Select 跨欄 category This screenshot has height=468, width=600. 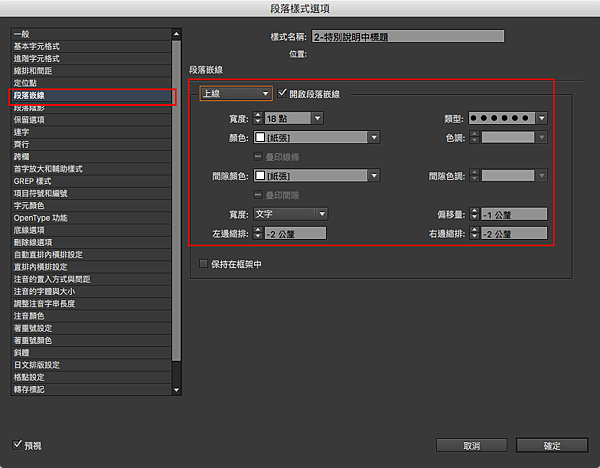(91, 157)
